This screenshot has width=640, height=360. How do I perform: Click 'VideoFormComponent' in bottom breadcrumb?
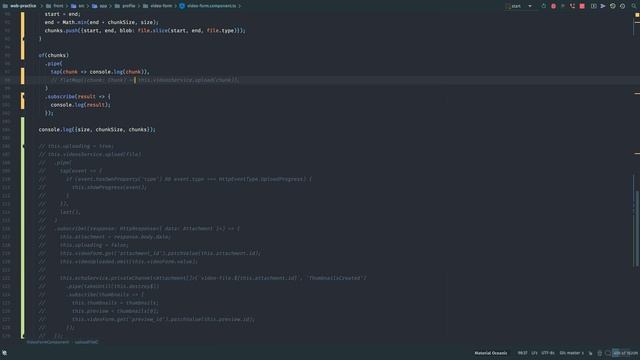point(48,342)
